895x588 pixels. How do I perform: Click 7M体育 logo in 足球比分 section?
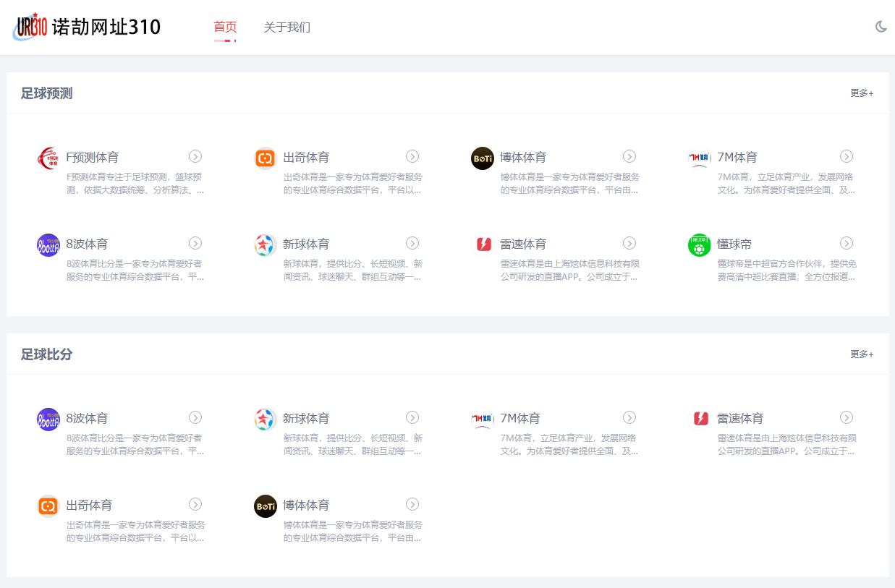pyautogui.click(x=483, y=419)
